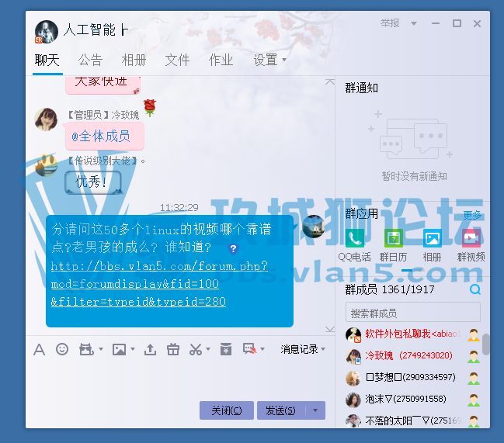Image resolution: width=504 pixels, height=443 pixels.
Task: Click the question mark shield icon
Action: tap(233, 248)
